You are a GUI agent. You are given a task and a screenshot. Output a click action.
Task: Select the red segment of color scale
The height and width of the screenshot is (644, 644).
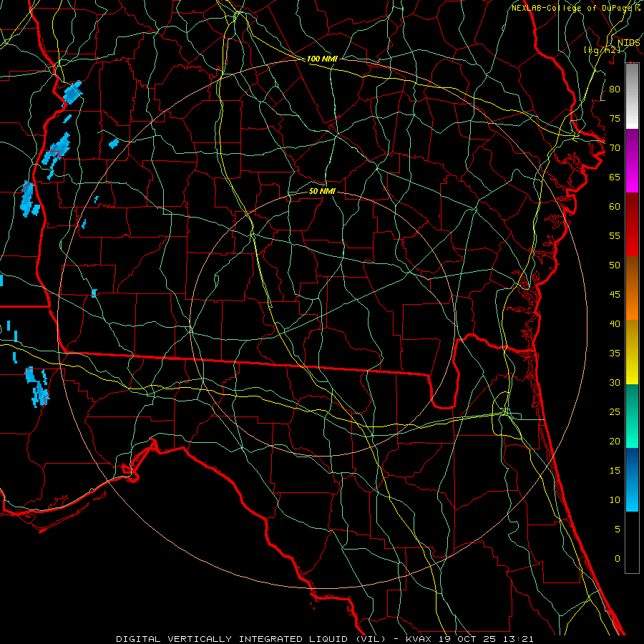tap(632, 225)
